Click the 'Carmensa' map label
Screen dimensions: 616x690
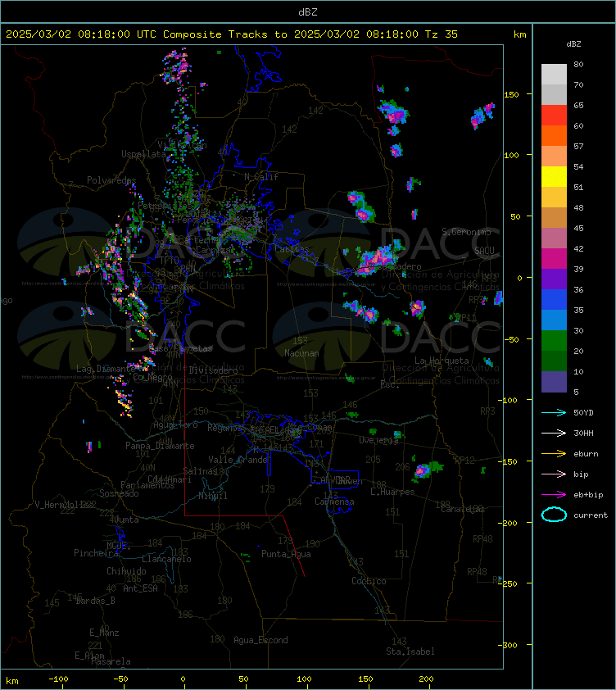[334, 502]
